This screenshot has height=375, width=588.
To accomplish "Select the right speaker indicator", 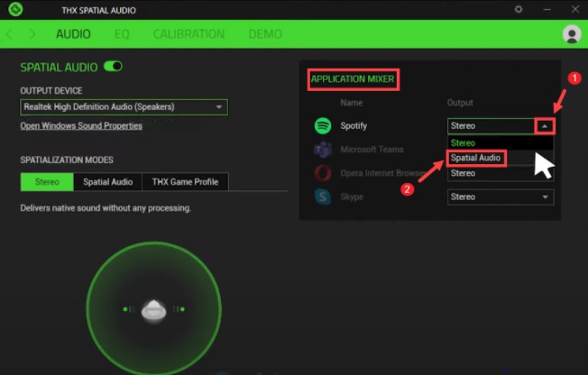I will tap(179, 309).
